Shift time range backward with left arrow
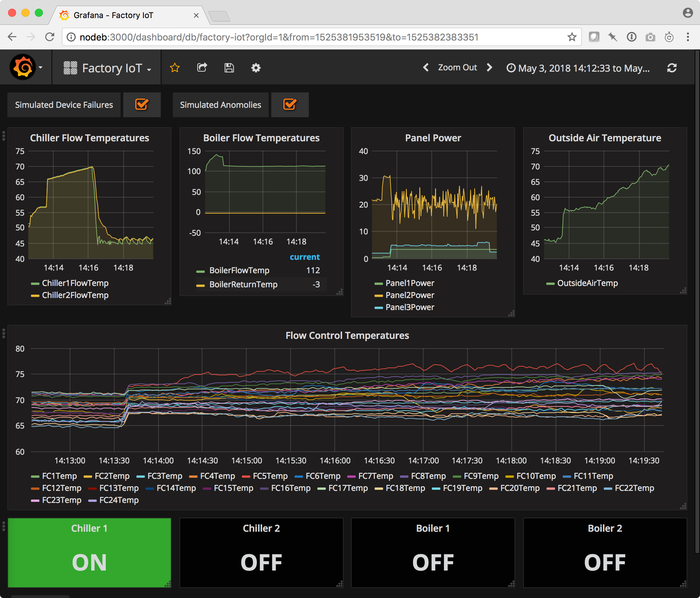Viewport: 700px width, 598px height. pos(426,68)
